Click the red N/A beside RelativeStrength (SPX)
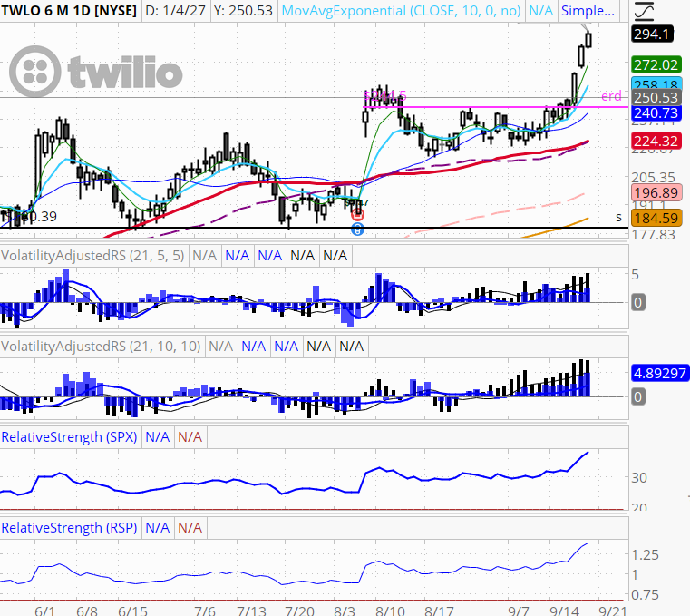This screenshot has width=690, height=616. [x=190, y=437]
